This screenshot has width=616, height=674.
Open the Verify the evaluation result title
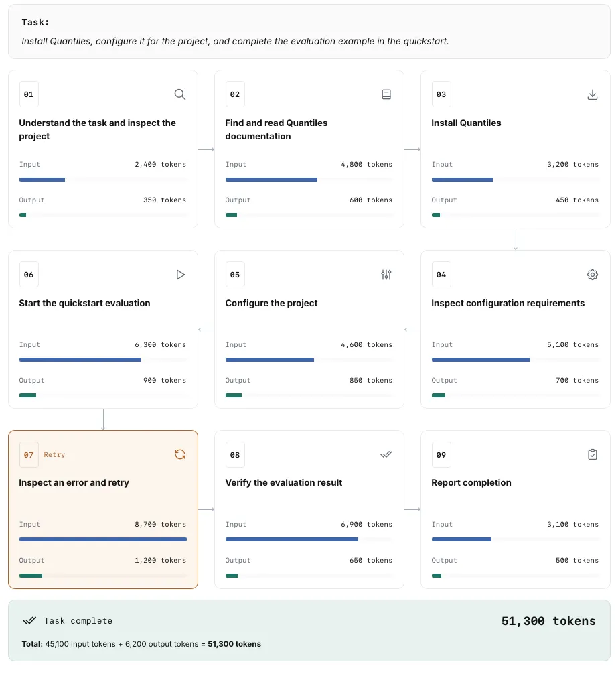tap(283, 482)
